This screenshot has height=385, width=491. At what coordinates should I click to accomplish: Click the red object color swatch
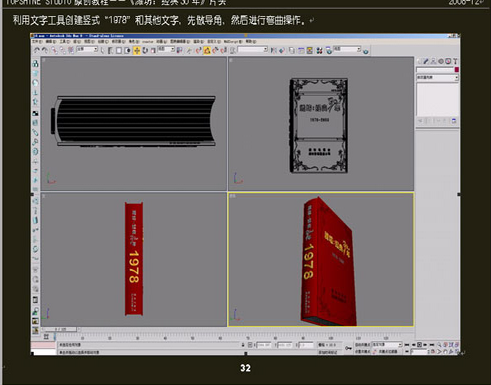(457, 69)
